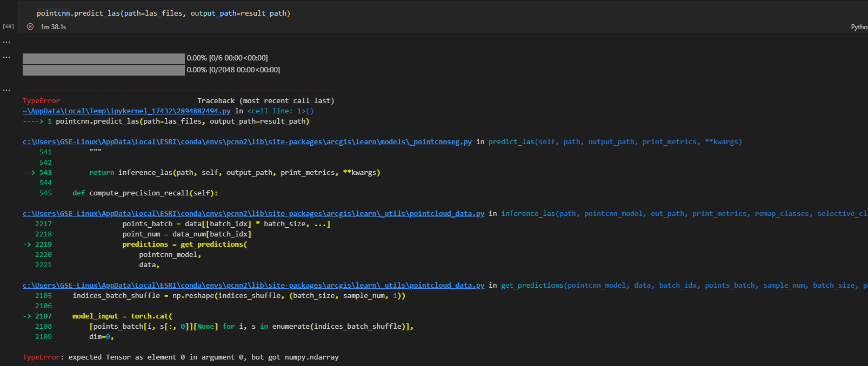The image size is (868, 366).
Task: Click final error message 'expected Tensor as element 0'
Action: coord(204,357)
